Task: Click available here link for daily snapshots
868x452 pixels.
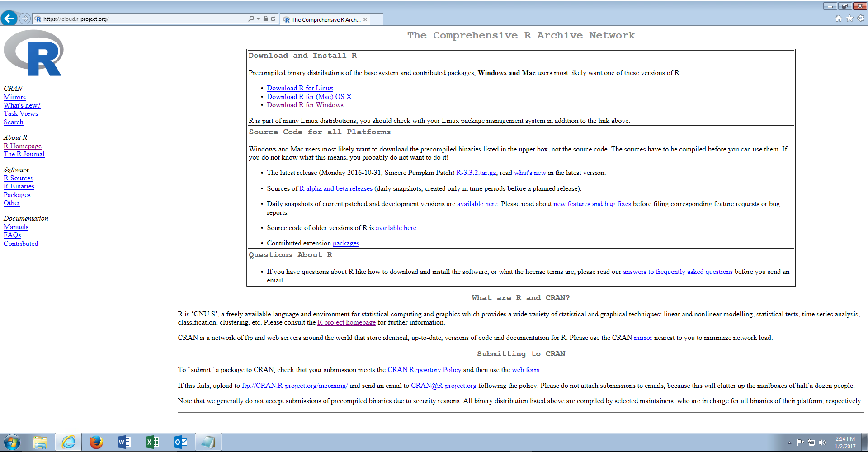Action: [x=477, y=204]
